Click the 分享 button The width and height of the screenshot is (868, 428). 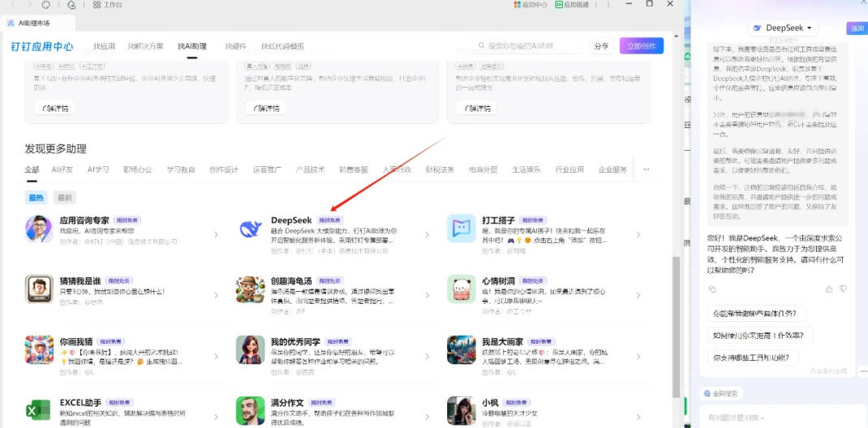point(601,46)
